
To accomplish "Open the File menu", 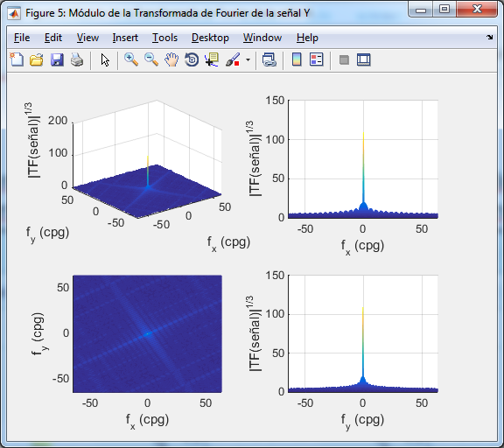I will [x=22, y=38].
